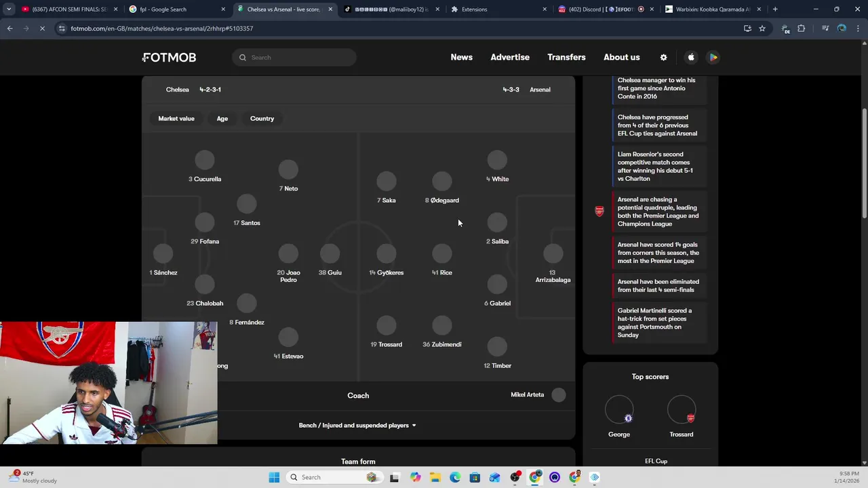Image resolution: width=868 pixels, height=488 pixels.
Task: Close the Extensions tab
Action: point(545,9)
